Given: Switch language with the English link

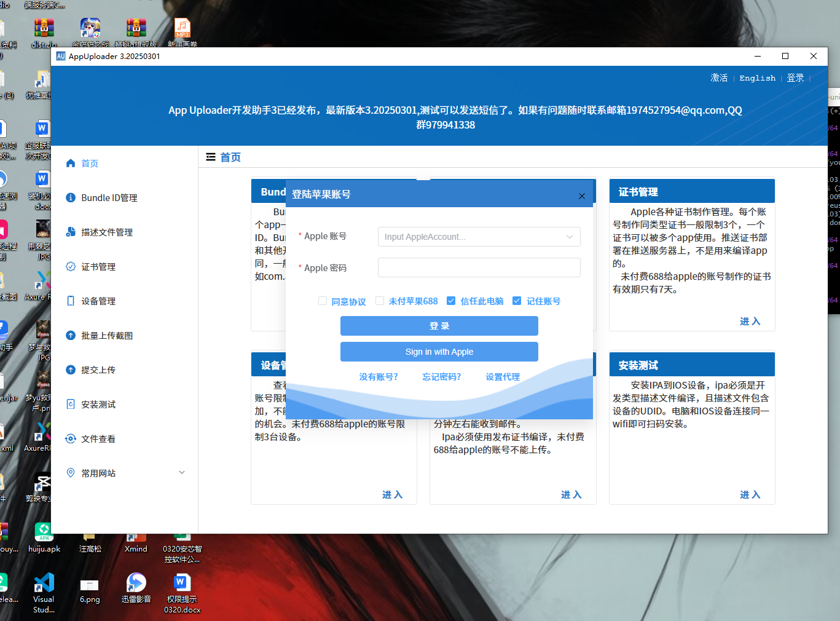Looking at the screenshot, I should pyautogui.click(x=758, y=78).
